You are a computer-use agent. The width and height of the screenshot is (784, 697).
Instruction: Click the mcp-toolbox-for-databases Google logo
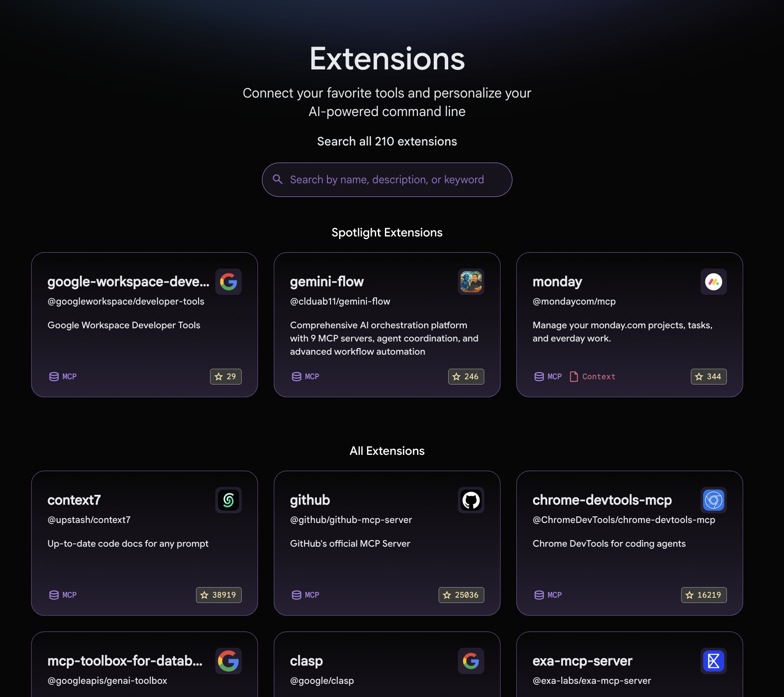(x=229, y=661)
